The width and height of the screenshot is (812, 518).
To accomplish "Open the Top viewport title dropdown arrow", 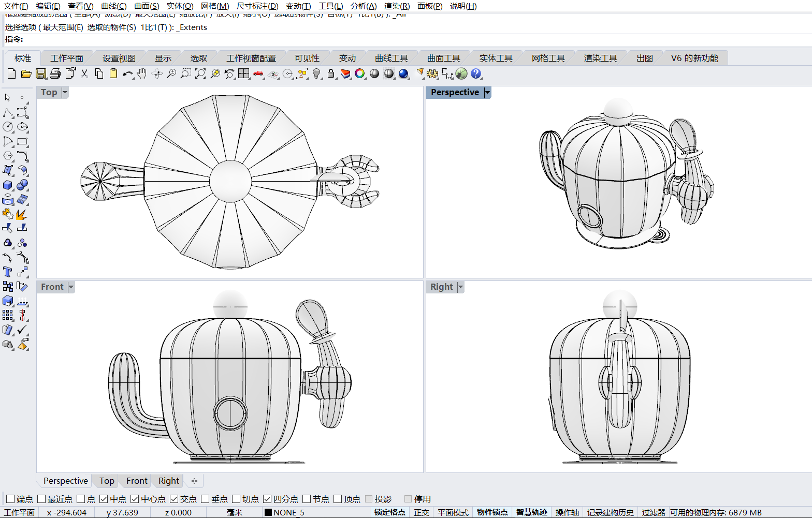I will tap(65, 93).
